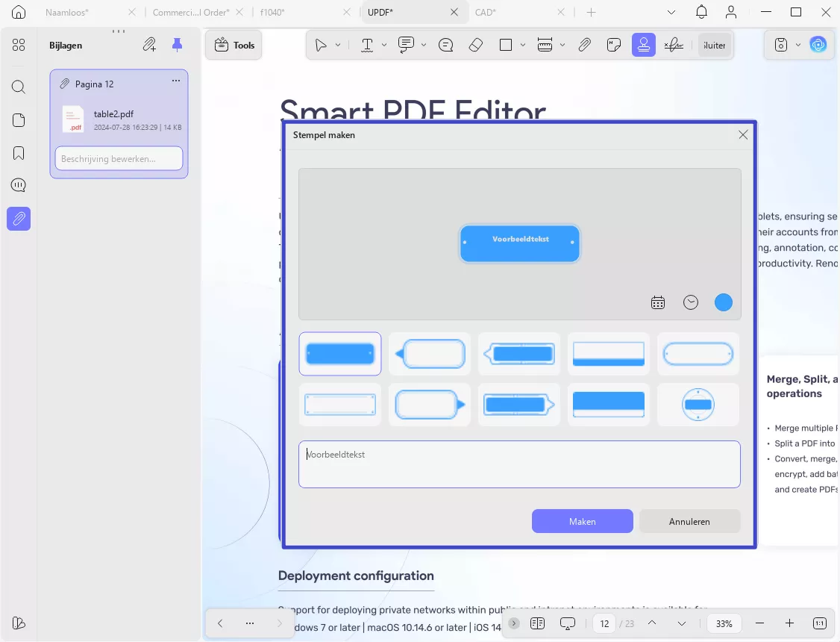Screen dimensions: 840x642
Task: Open the pages panel icon in sidebar
Action: click(19, 120)
